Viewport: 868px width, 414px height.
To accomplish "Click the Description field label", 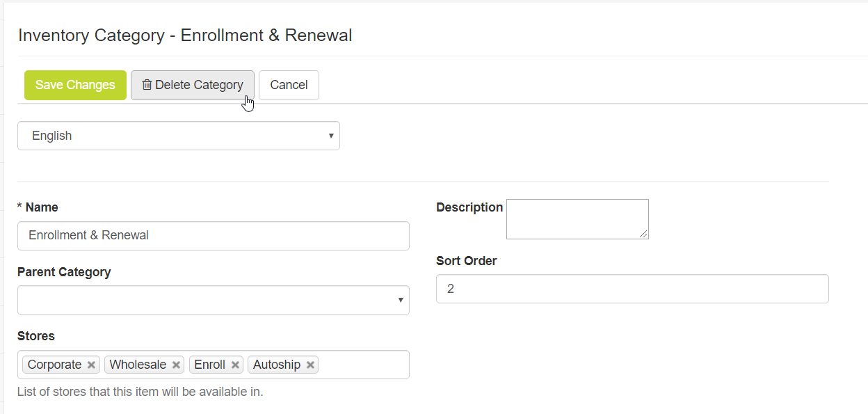I will 469,207.
